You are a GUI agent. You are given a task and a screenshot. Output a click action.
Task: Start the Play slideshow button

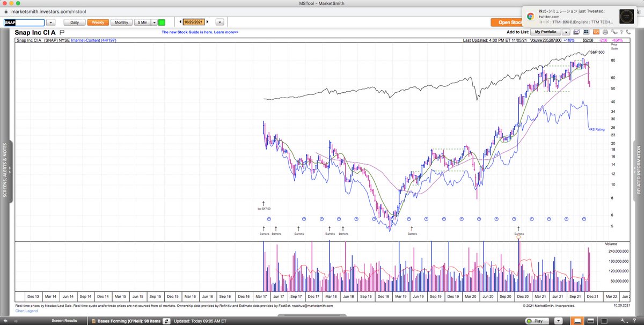(537, 321)
